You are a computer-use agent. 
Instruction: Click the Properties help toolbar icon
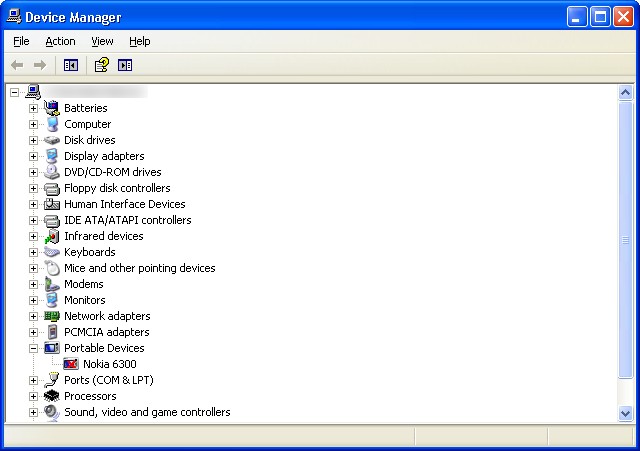102,65
